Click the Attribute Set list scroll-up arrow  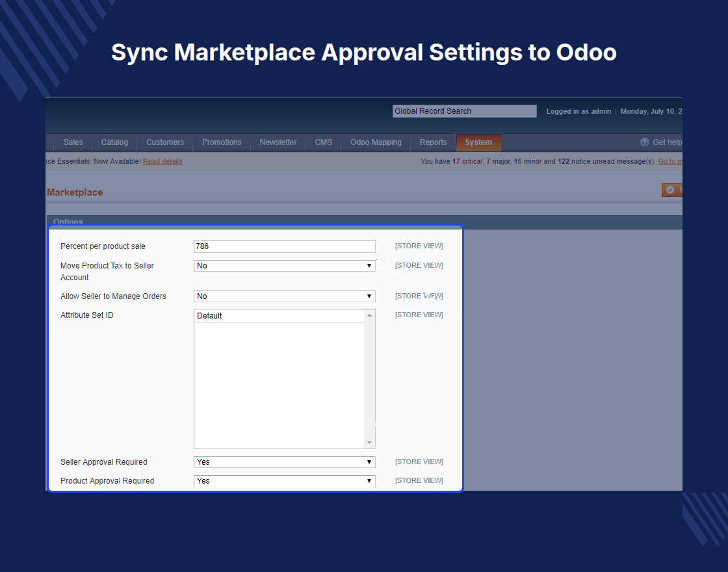coord(370,315)
